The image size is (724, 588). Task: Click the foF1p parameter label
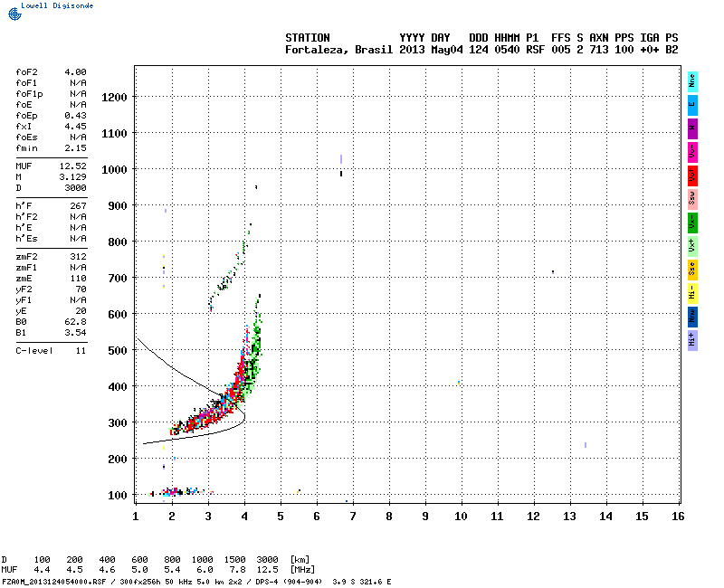29,94
